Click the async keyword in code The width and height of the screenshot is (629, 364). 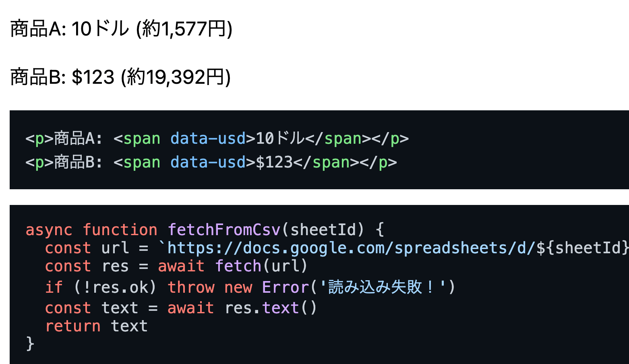coord(49,230)
